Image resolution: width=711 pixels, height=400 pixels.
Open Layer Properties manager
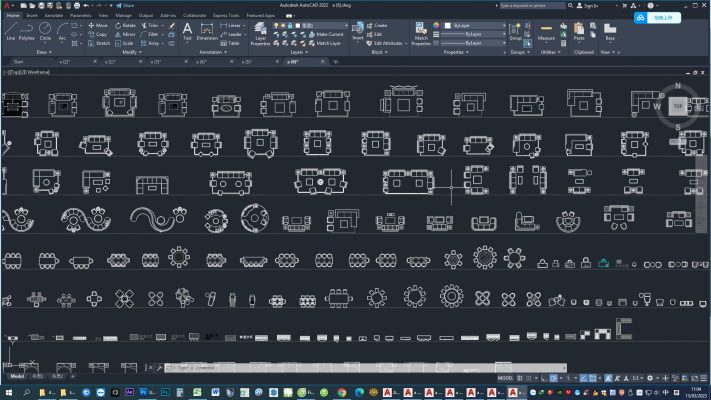coord(259,33)
